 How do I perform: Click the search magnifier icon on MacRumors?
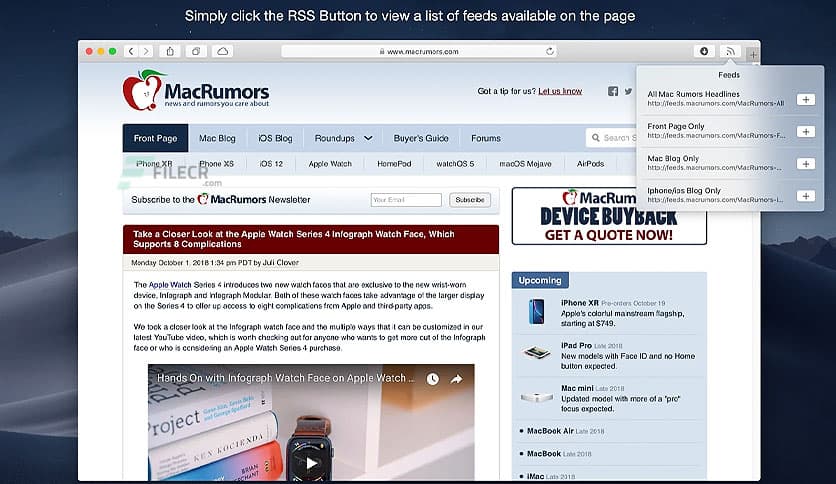[596, 138]
